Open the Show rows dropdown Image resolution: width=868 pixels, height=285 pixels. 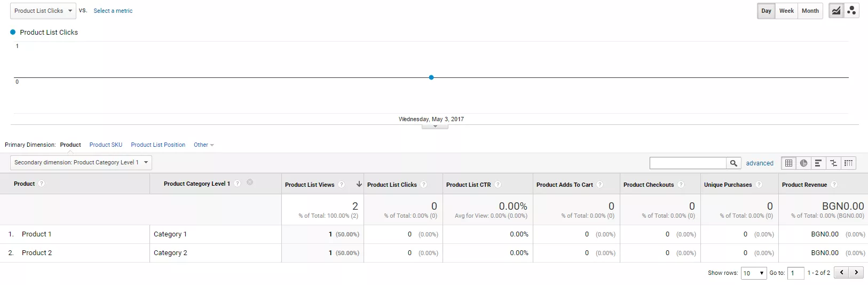click(754, 273)
